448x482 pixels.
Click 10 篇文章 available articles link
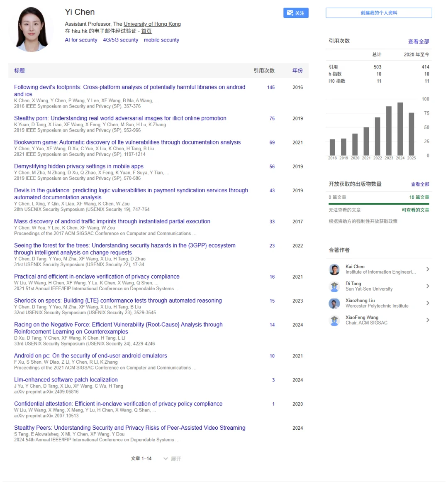(x=419, y=197)
